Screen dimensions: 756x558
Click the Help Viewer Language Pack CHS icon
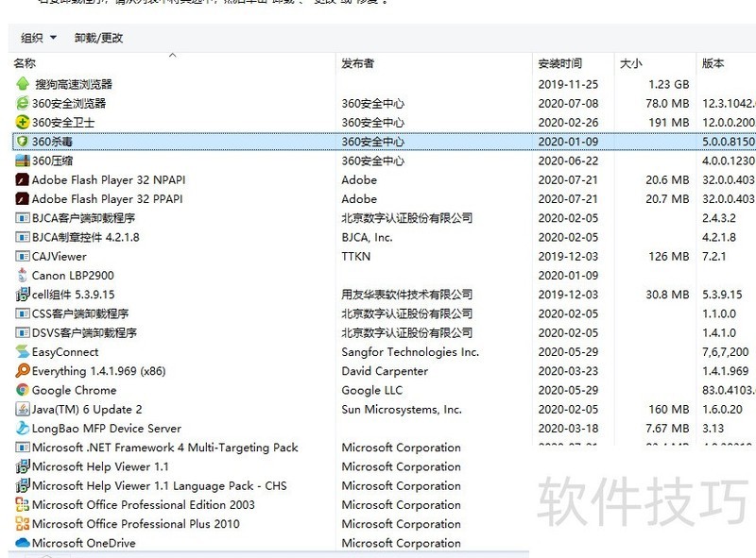(x=23, y=485)
